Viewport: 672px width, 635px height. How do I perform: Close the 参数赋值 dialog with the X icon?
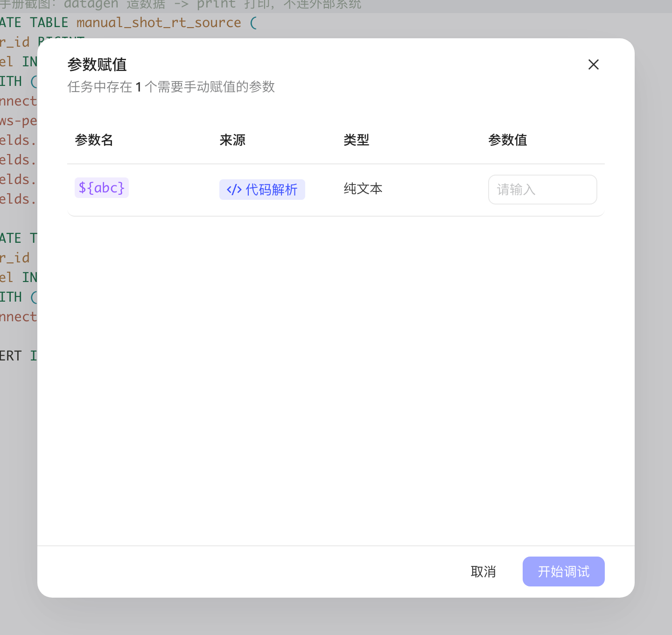point(593,64)
